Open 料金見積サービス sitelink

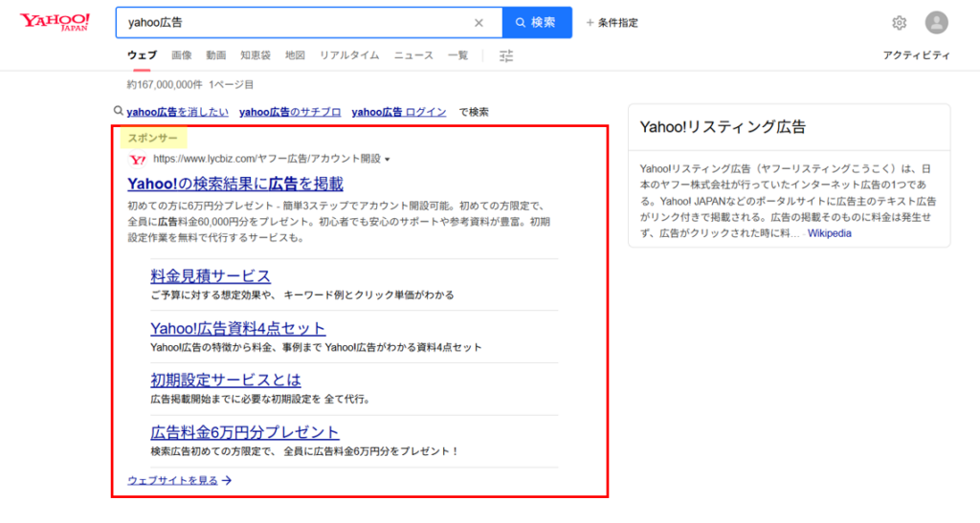(x=211, y=276)
